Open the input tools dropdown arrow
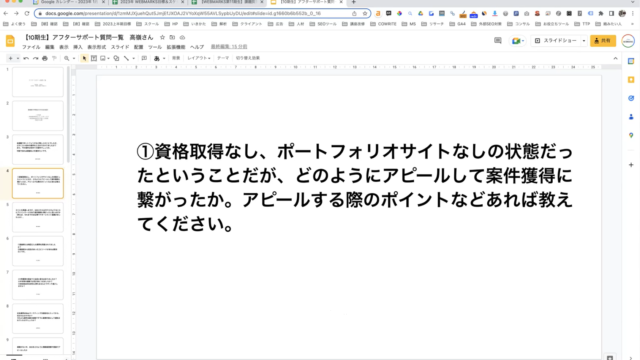Viewport: 640px width, 360px height. (164, 58)
